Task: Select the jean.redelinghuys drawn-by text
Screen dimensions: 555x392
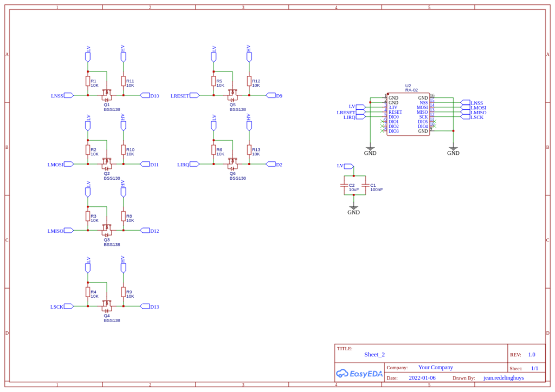Action: 504,378
